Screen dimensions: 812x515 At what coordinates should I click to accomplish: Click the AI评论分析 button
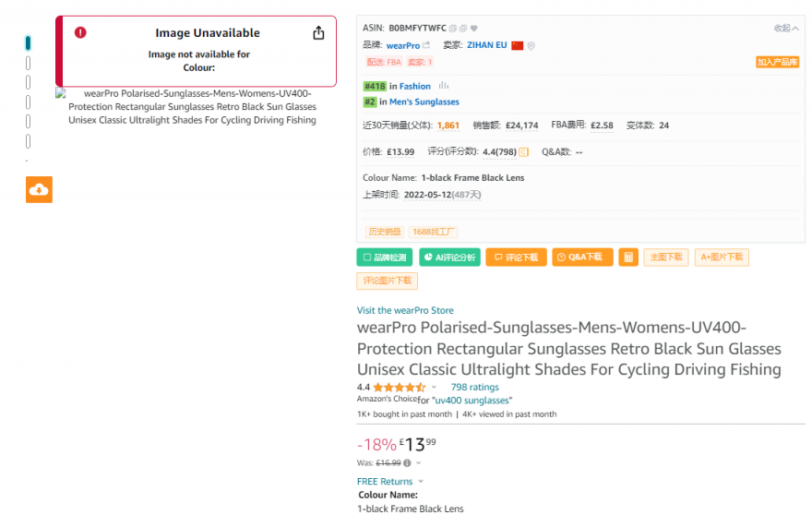pos(450,257)
